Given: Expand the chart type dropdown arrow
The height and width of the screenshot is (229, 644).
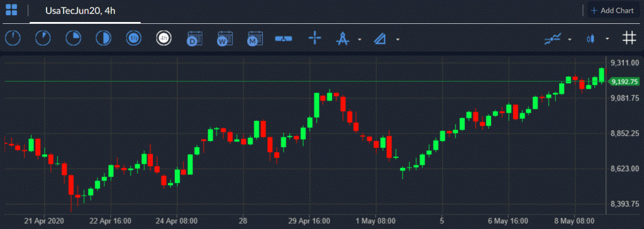Looking at the screenshot, I should [608, 40].
